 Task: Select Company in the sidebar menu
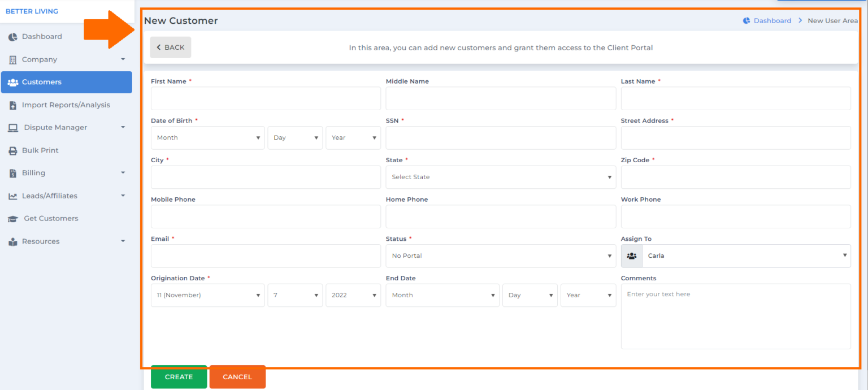(40, 59)
